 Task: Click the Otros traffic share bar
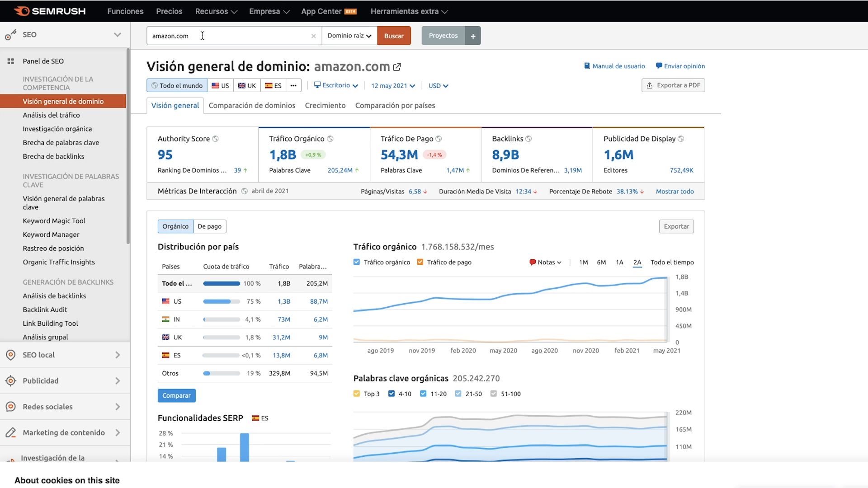point(222,373)
